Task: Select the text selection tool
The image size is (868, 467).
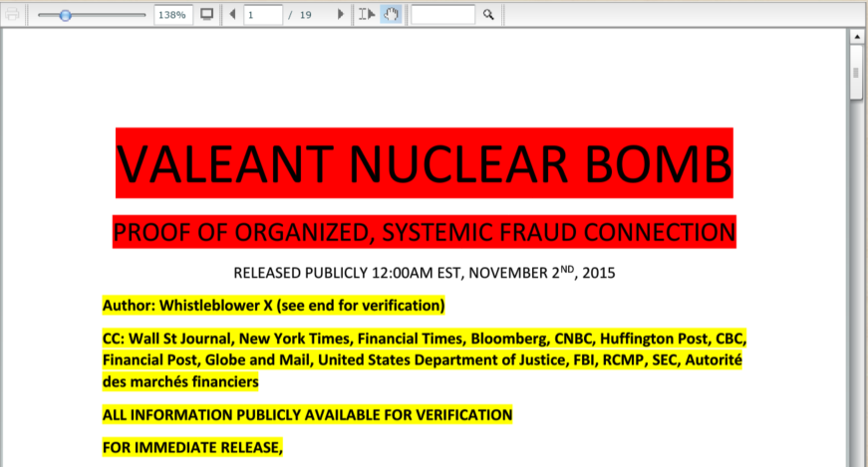Action: (367, 14)
